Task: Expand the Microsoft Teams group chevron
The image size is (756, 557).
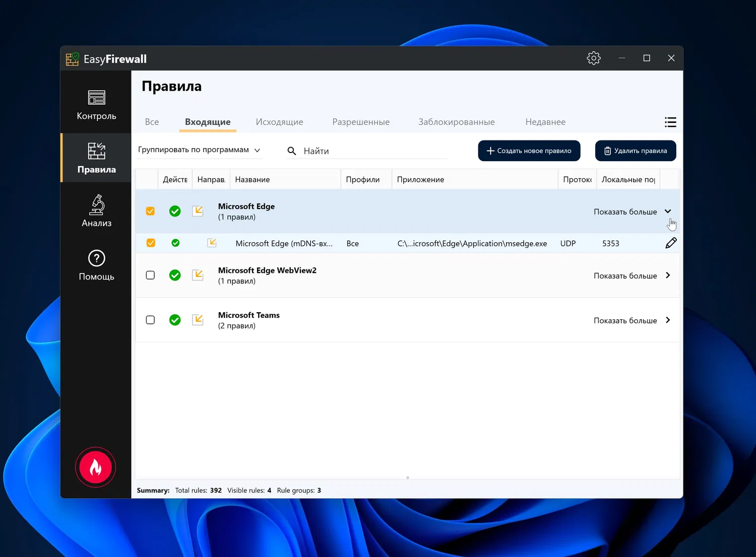Action: 668,320
